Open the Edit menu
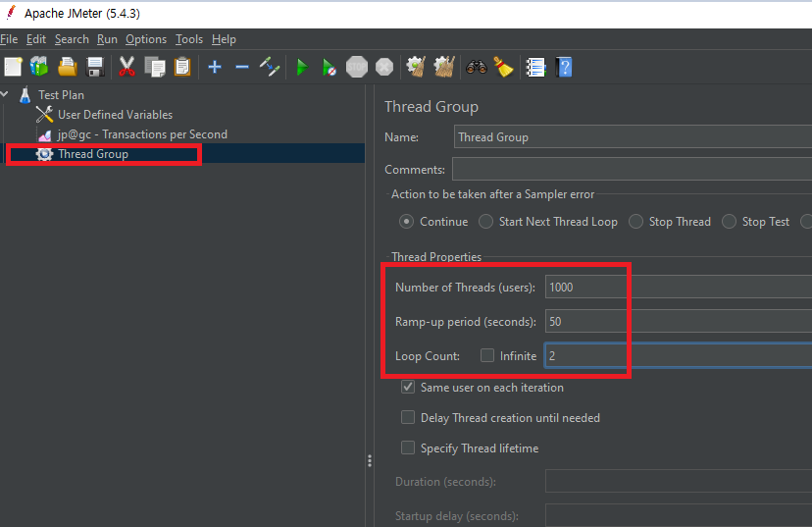 point(36,39)
